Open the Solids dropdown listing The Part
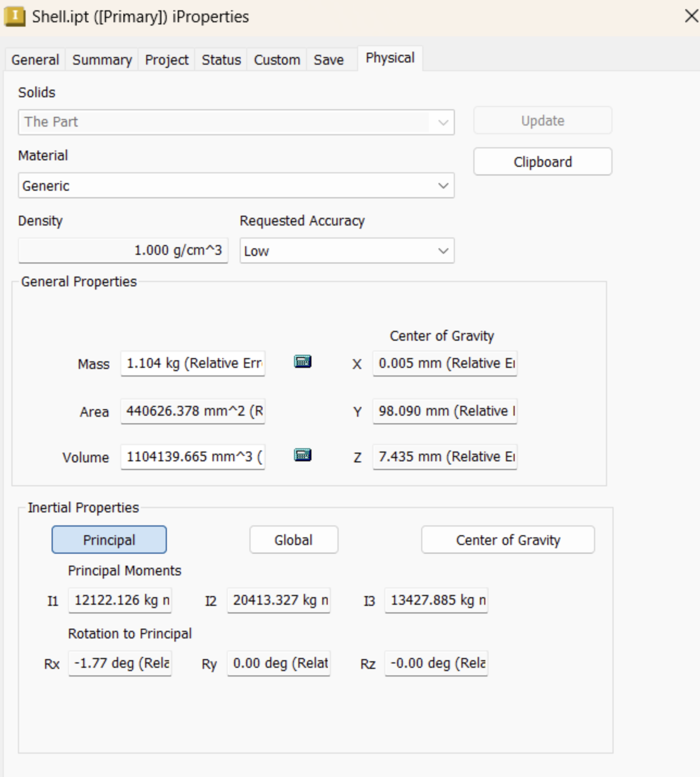 point(236,122)
